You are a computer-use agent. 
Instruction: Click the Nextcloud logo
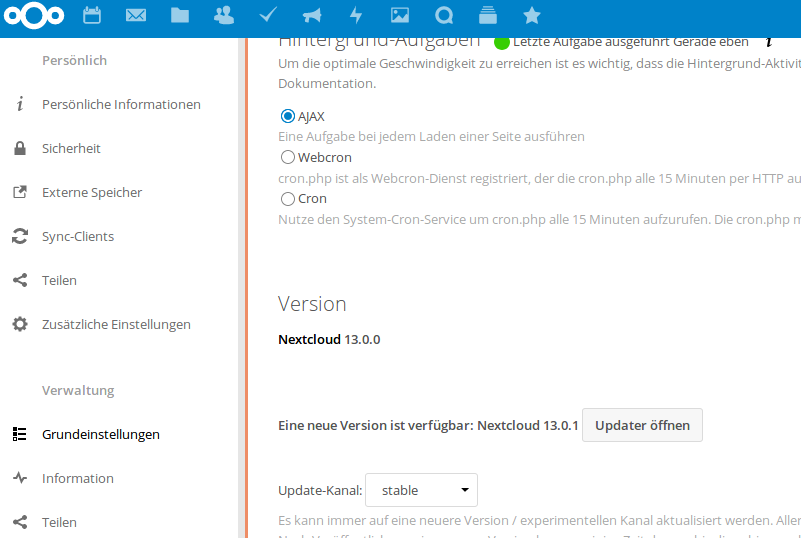coord(34,15)
